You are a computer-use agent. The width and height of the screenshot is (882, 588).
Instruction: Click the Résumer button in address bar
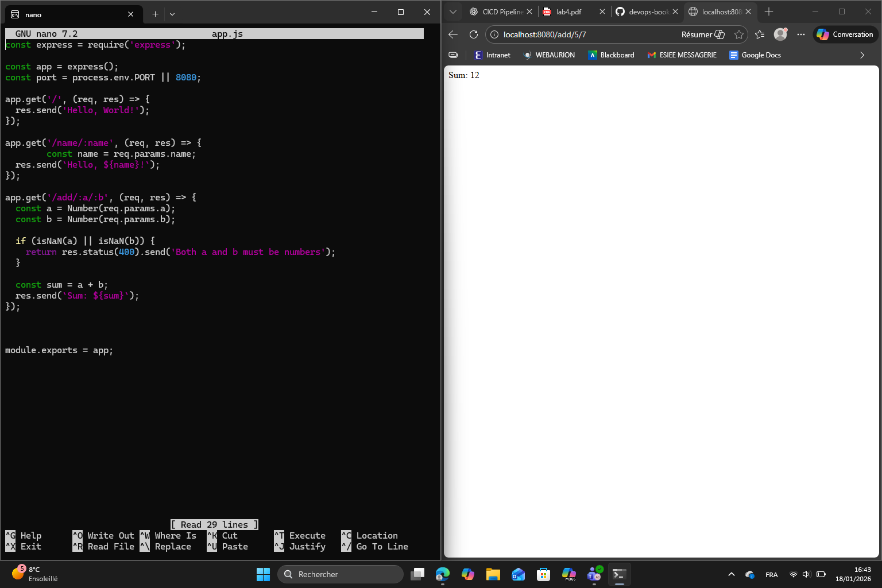point(703,34)
